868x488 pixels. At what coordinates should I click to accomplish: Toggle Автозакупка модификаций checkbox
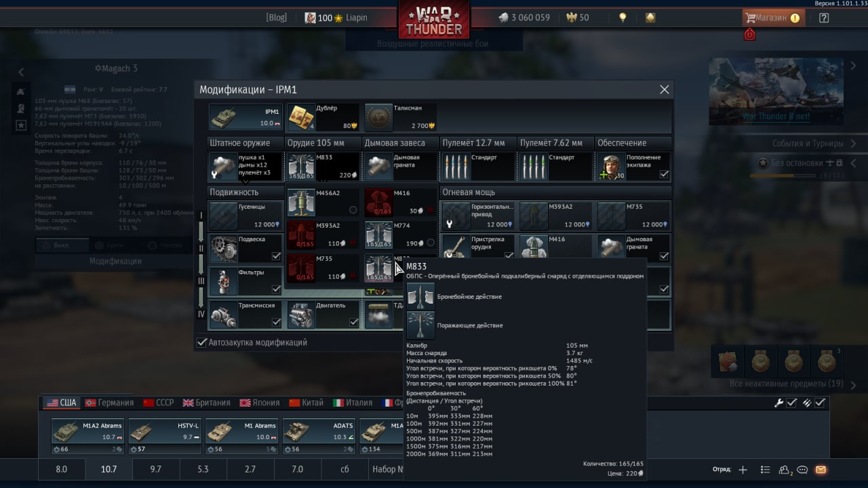click(x=201, y=342)
